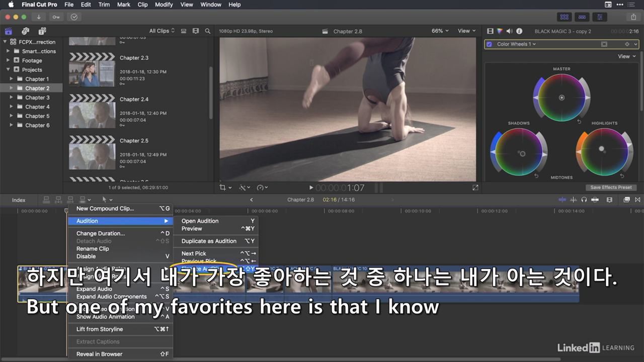Expand the Smart Collections folder triangle

click(x=9, y=51)
